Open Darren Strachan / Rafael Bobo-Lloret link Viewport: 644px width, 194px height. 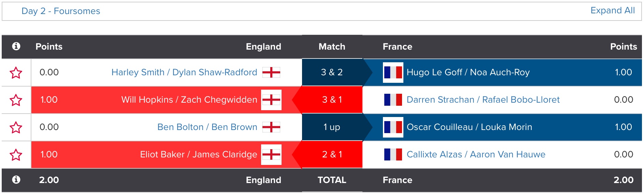[483, 100]
